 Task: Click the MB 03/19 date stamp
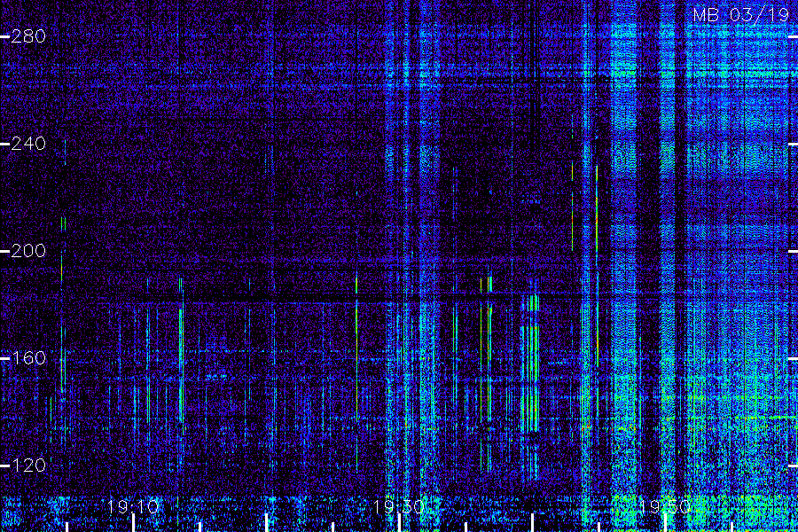[741, 15]
